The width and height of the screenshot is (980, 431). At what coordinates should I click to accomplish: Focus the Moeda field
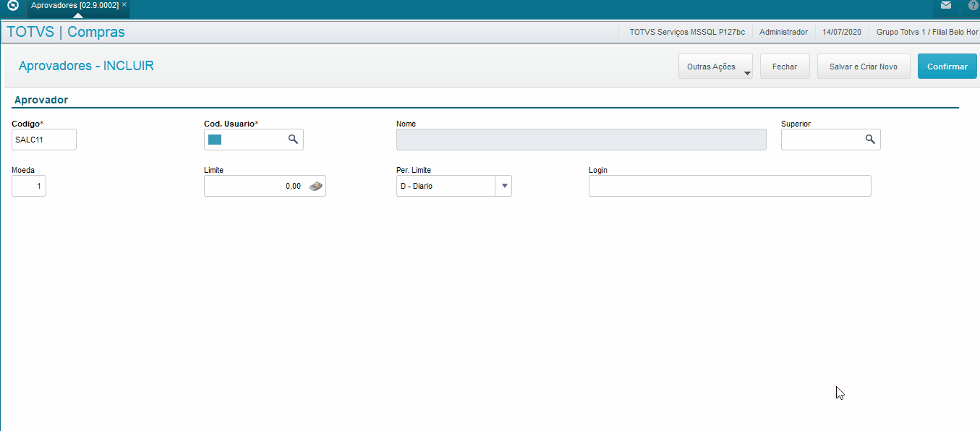[x=29, y=186]
